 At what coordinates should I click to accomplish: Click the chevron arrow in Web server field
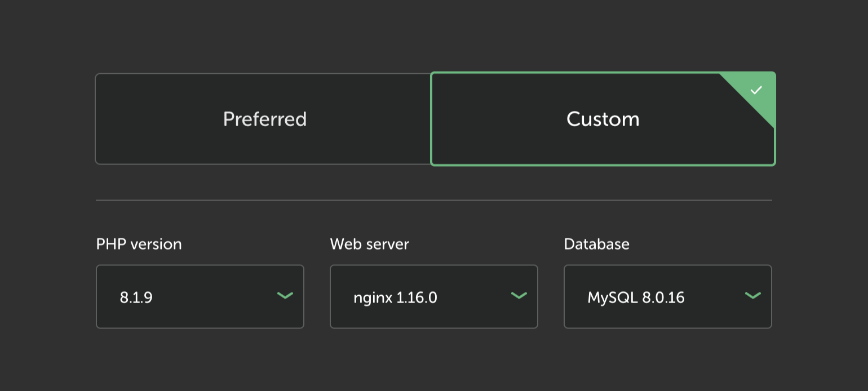pos(519,295)
